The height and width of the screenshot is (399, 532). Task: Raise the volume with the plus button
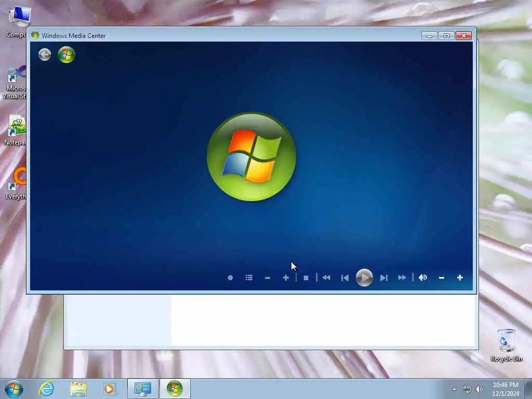(460, 277)
